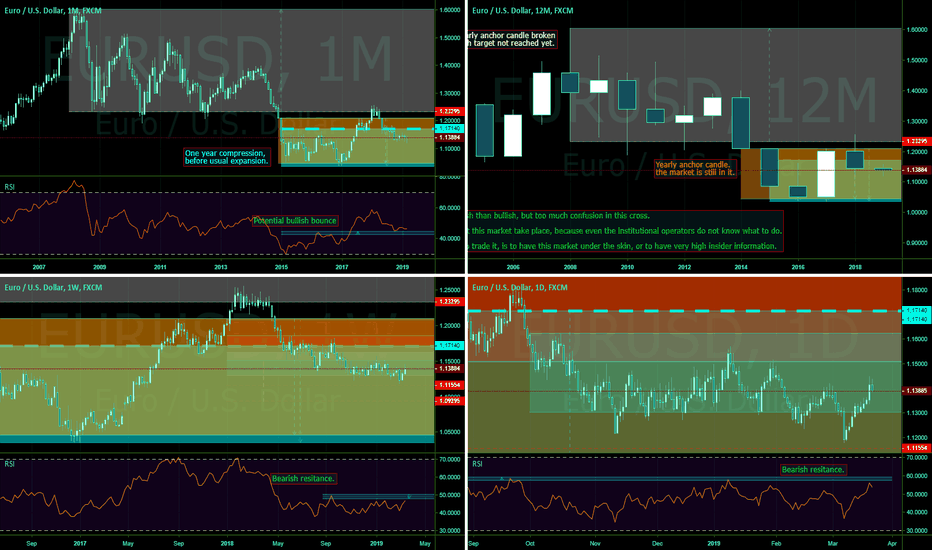This screenshot has height=550, width=932.
Task: Click the 'Euro / U.S. Dollar, 1D, FXCM' chart title
Action: pyautogui.click(x=519, y=288)
